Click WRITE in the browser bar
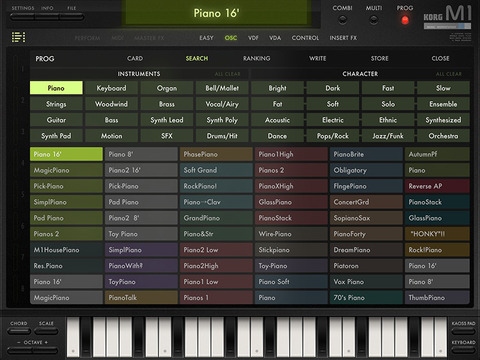 coord(317,58)
